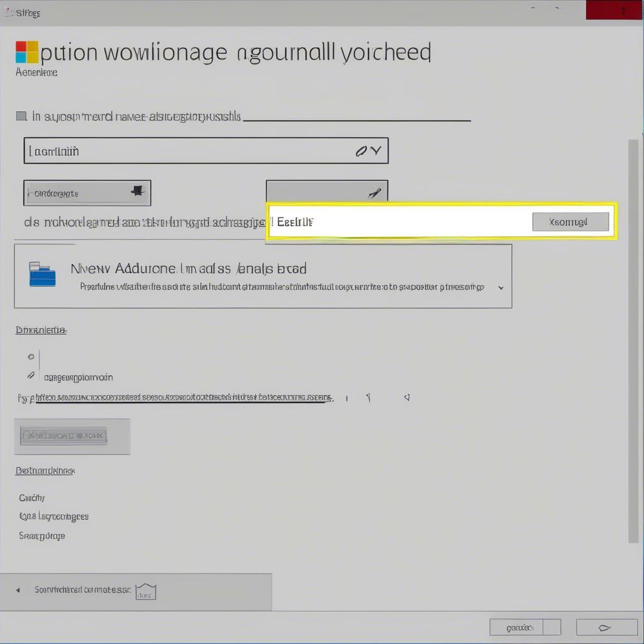Click the pencil icon in the empty dropdown box
Image resolution: width=644 pixels, height=644 pixels.
click(x=374, y=192)
